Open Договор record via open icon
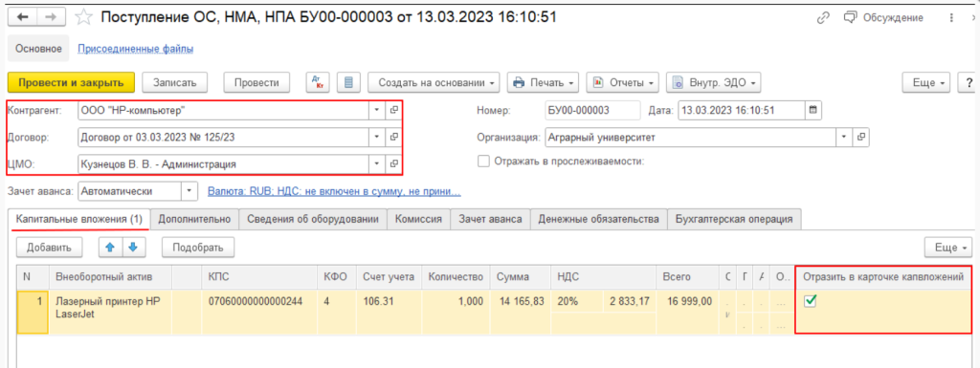Viewport: 980px width, 368px height. click(x=393, y=137)
